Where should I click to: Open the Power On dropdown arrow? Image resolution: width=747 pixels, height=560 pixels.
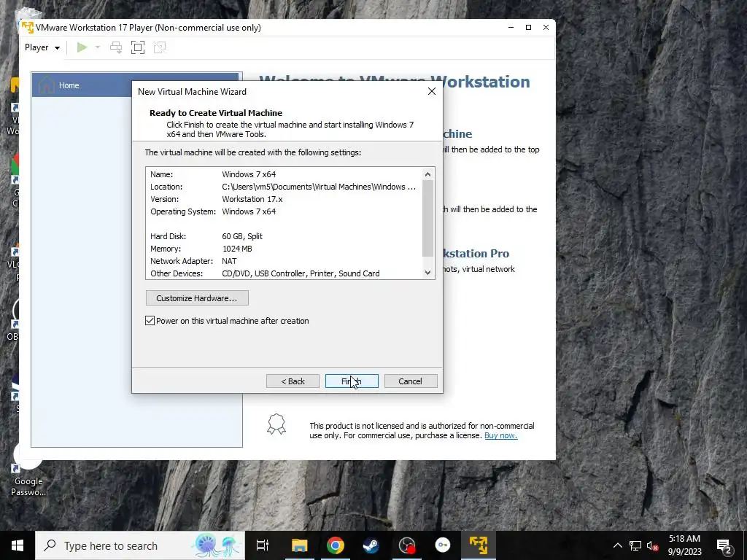click(98, 47)
